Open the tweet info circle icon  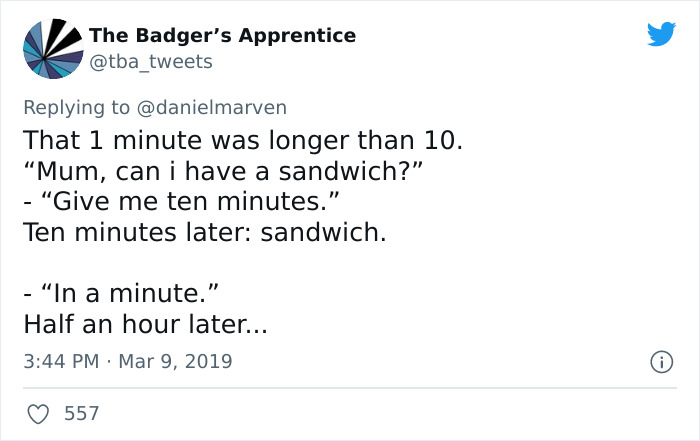pyautogui.click(x=661, y=360)
